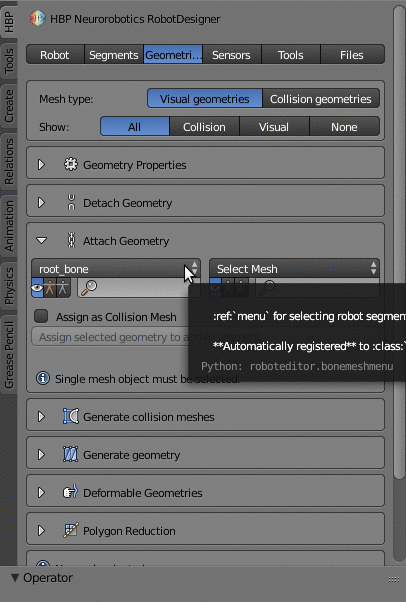Click the segment search field with magnifier
Screen dimensions: 406x602
(133, 288)
